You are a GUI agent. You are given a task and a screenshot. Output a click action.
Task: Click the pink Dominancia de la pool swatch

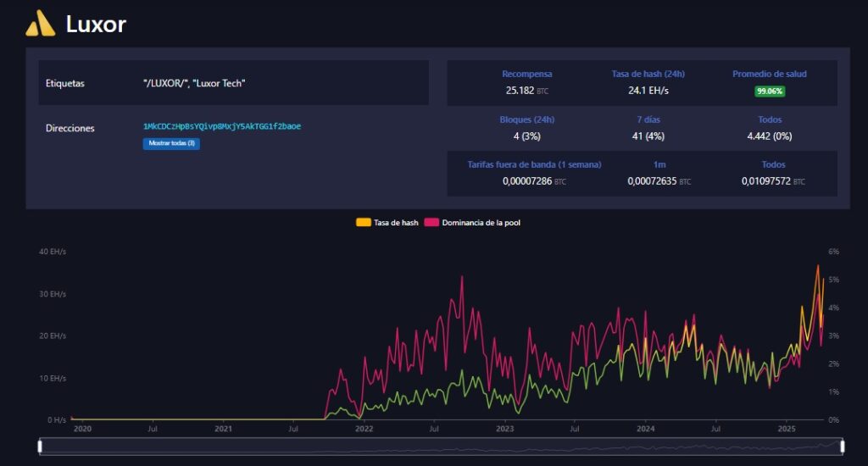click(x=431, y=223)
